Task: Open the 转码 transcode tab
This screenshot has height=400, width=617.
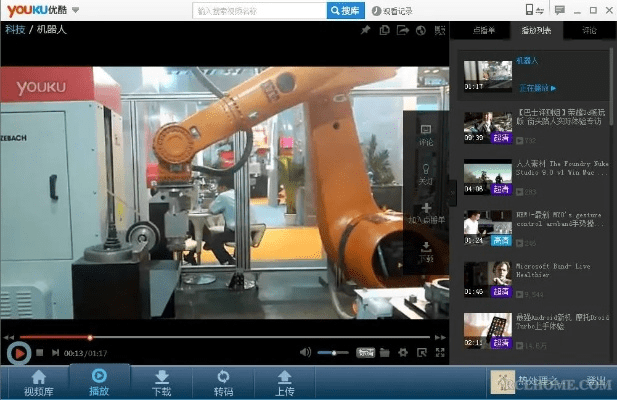Action: pyautogui.click(x=222, y=382)
